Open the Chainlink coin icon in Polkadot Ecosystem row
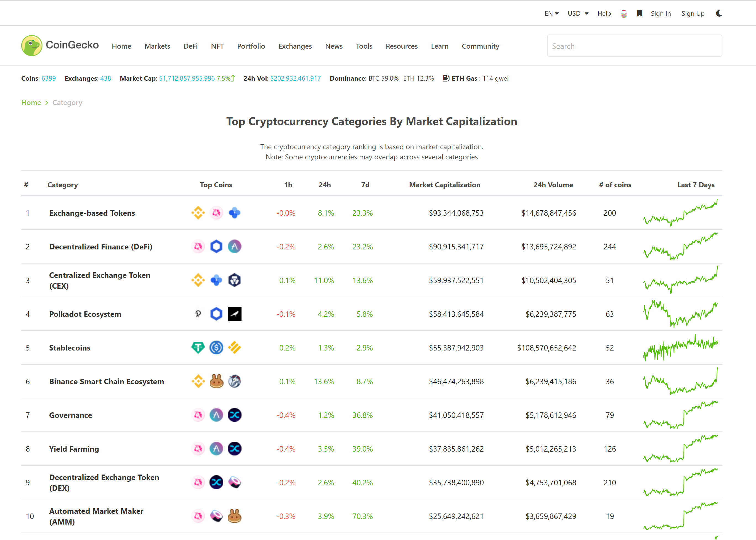 (216, 314)
